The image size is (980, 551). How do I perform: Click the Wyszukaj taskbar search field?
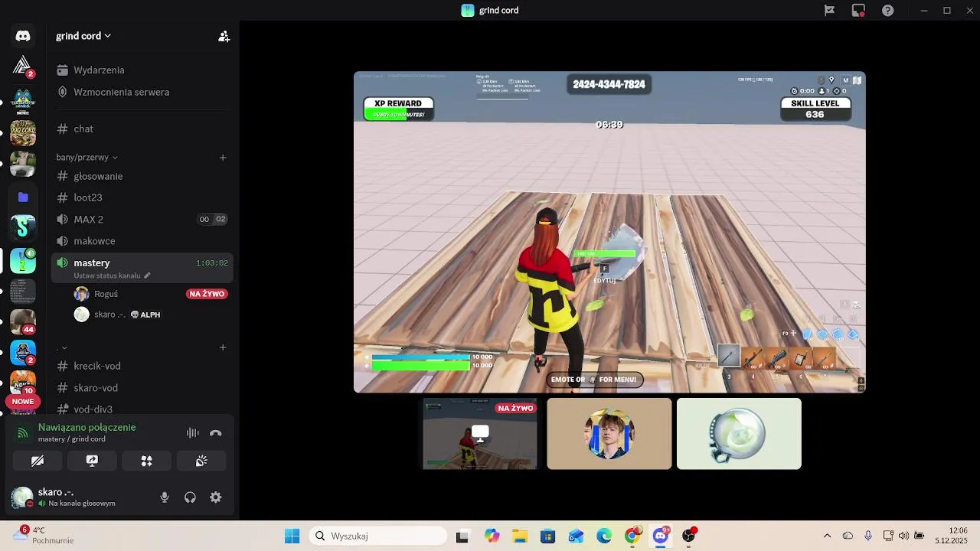click(x=378, y=536)
